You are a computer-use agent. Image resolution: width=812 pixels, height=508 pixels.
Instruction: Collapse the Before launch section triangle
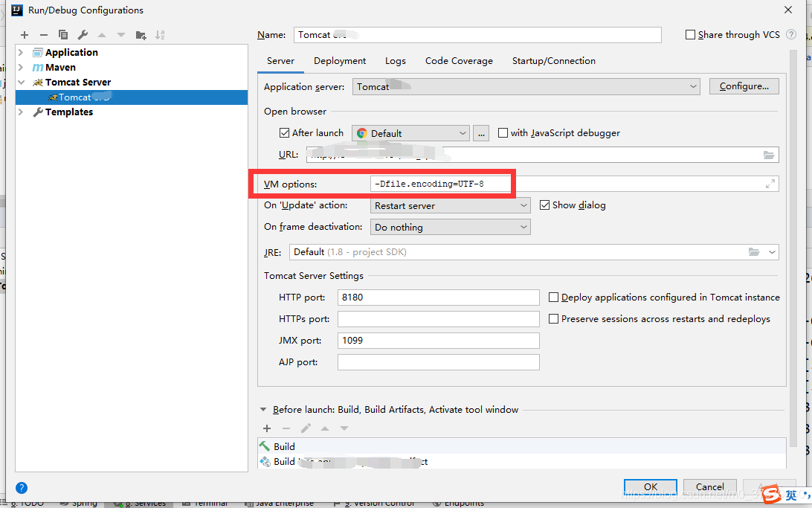(x=263, y=410)
